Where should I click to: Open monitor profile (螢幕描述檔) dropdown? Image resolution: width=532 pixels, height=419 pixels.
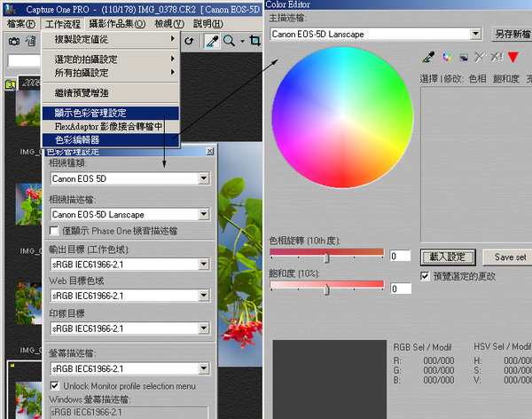(x=204, y=368)
